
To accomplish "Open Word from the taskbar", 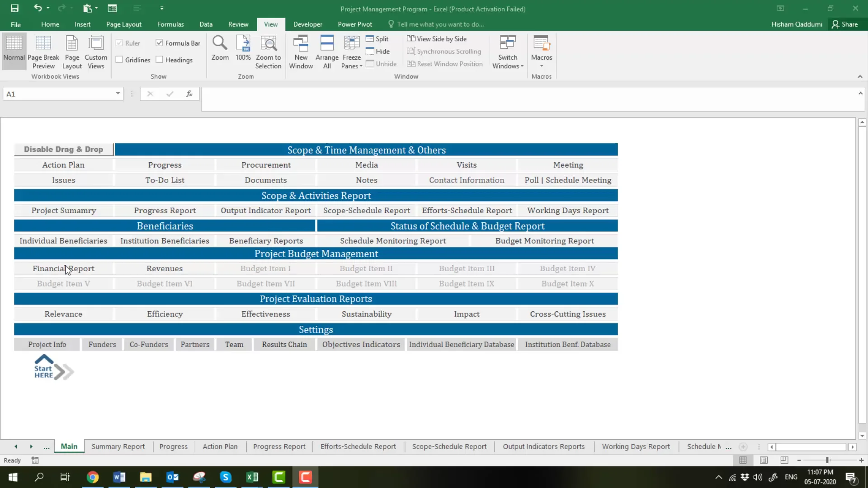I will point(119,477).
